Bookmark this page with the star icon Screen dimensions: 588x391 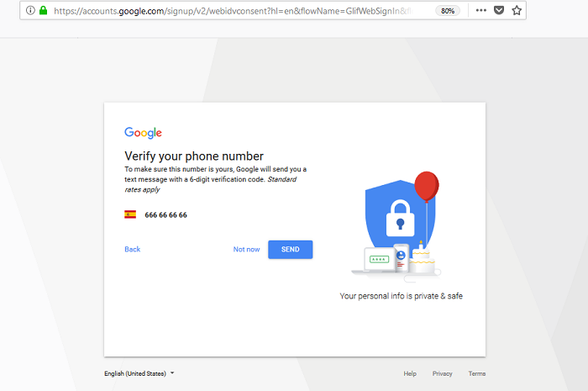click(x=517, y=10)
